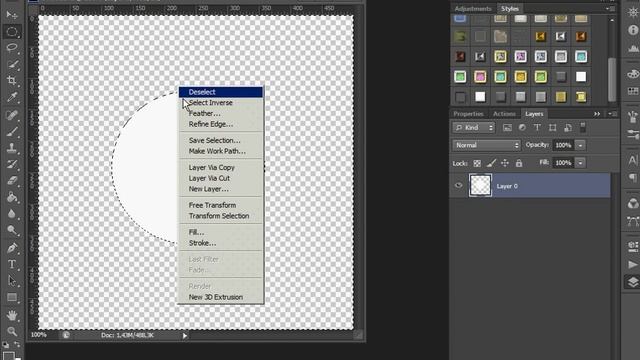Select the History Brush tool

pyautogui.click(x=12, y=164)
